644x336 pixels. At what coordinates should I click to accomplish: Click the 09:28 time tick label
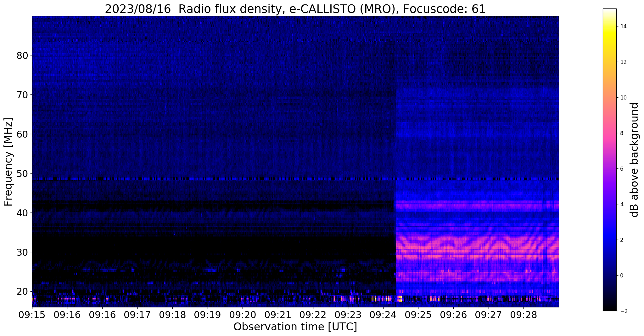pos(524,315)
